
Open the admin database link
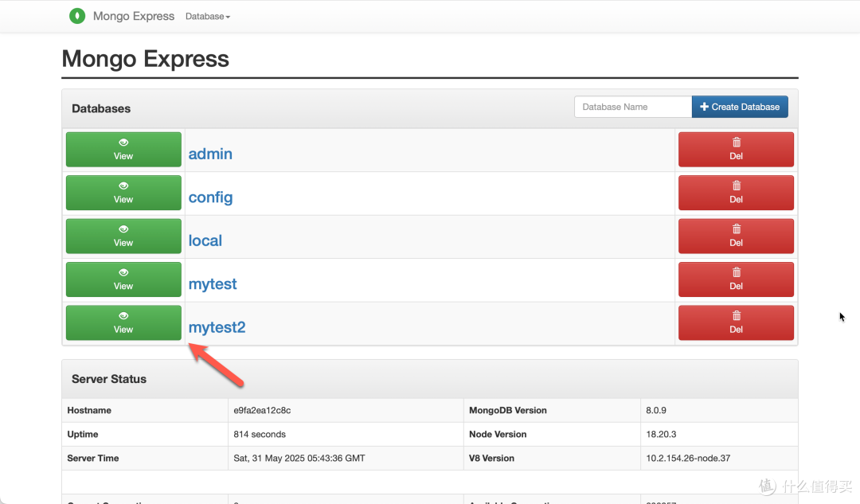(210, 154)
